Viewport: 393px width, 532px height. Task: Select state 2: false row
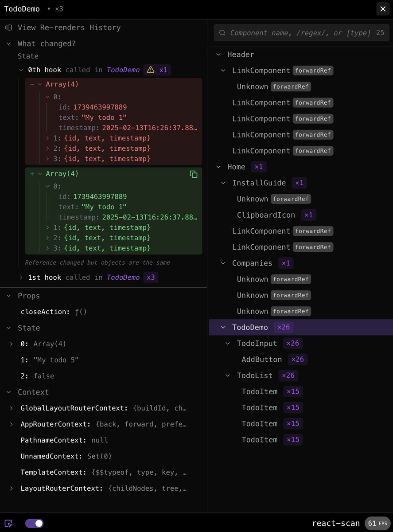point(37,376)
